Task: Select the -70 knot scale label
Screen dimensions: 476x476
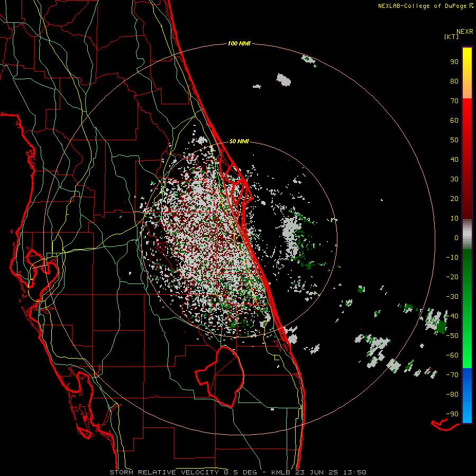Action: click(452, 375)
